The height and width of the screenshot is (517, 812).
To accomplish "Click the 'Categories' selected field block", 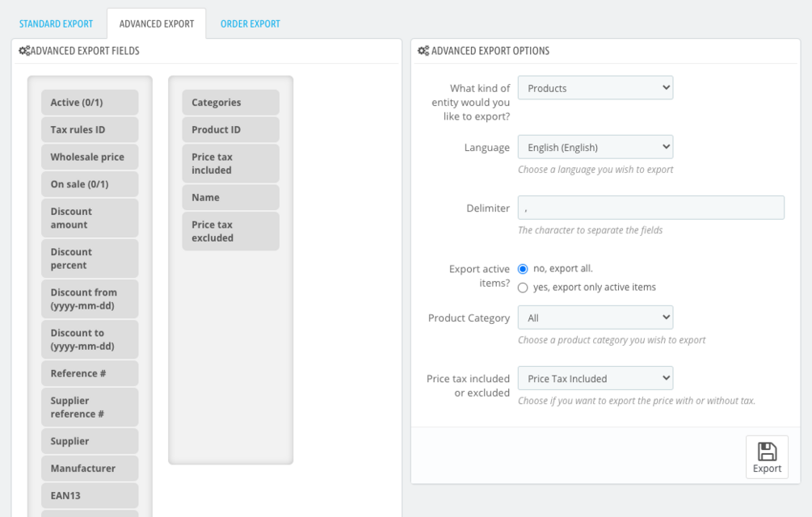I will coord(230,103).
